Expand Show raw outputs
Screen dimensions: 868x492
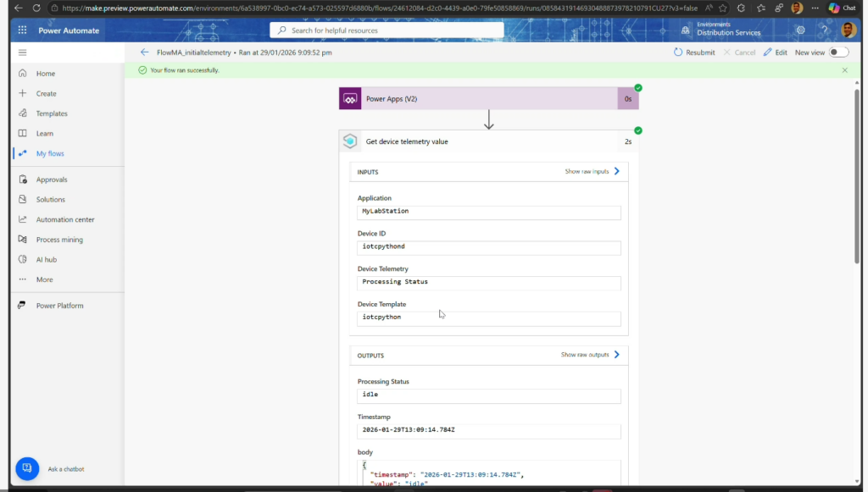590,355
